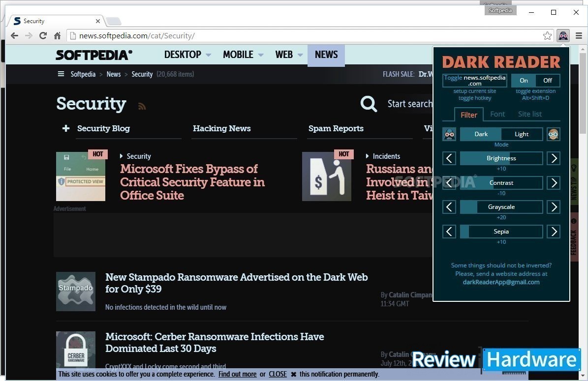The height and width of the screenshot is (381, 588).
Task: Click the browser home icon
Action: click(x=57, y=35)
